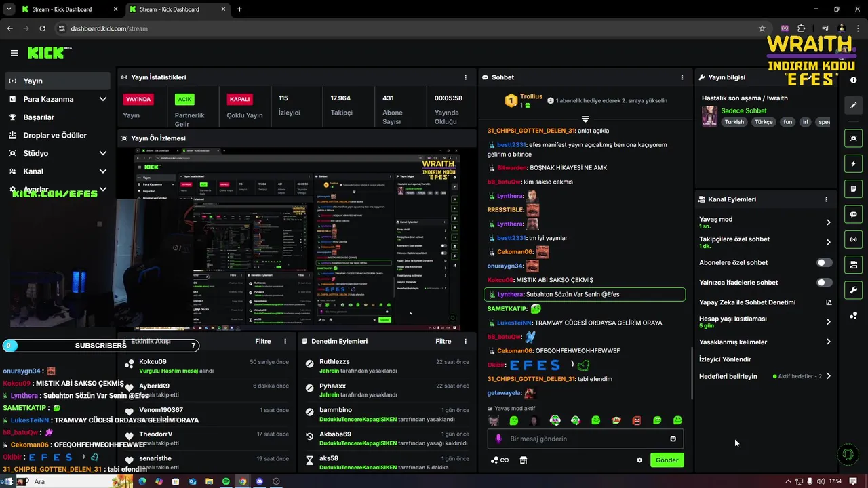
Task: Open Filtre in Etkinlik Akışı panel
Action: click(263, 342)
